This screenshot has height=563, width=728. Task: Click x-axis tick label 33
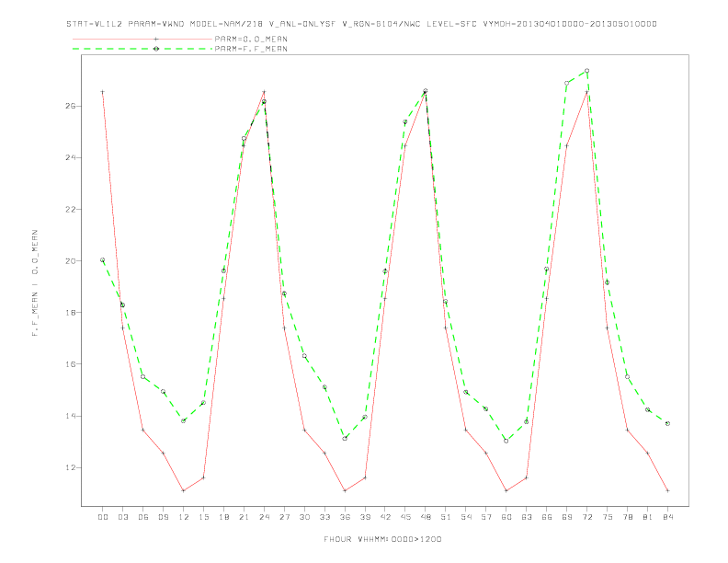pyautogui.click(x=324, y=517)
